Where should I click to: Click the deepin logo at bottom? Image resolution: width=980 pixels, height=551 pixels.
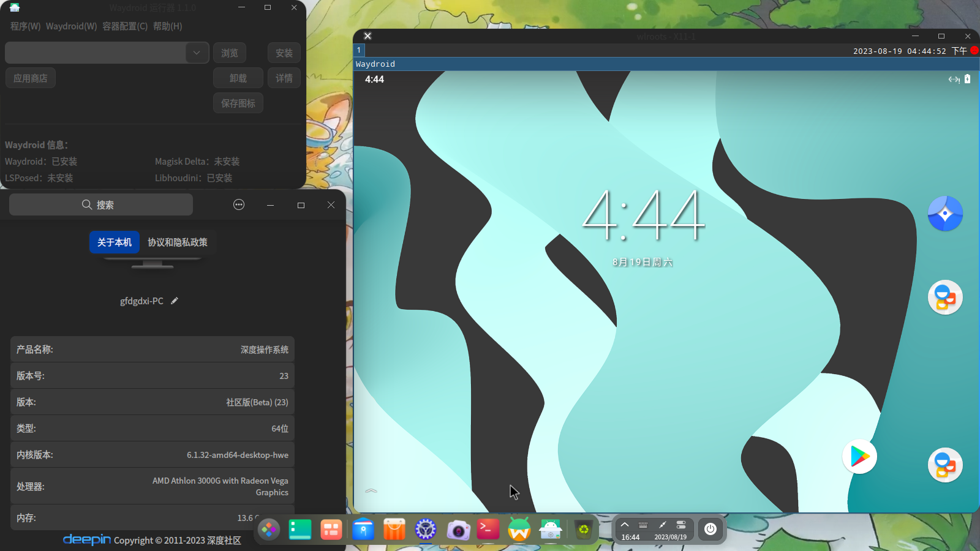(87, 539)
